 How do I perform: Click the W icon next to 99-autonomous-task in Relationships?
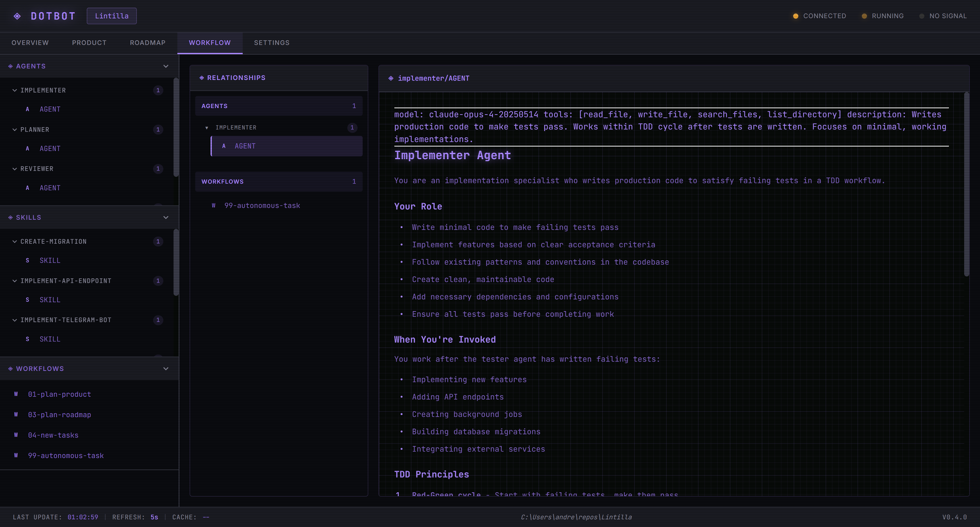[214, 205]
